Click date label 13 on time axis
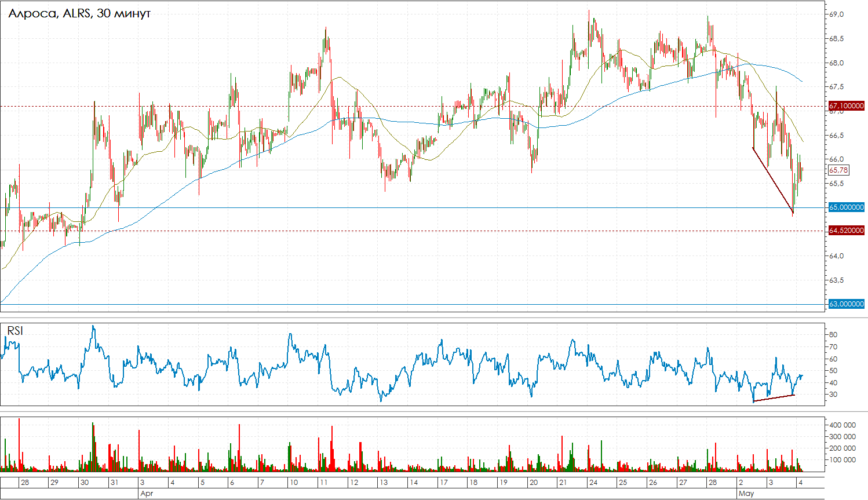 click(x=384, y=482)
